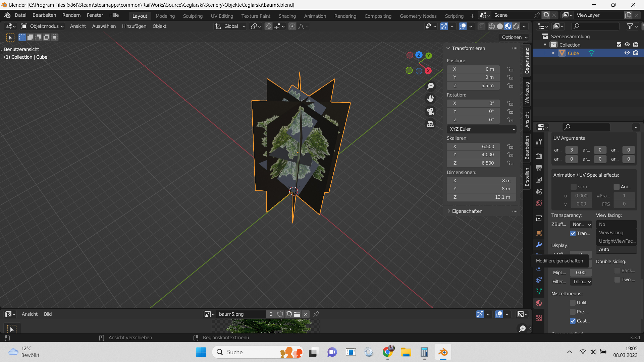
Task: Open the Material properties sphere icon
Action: 539,303
